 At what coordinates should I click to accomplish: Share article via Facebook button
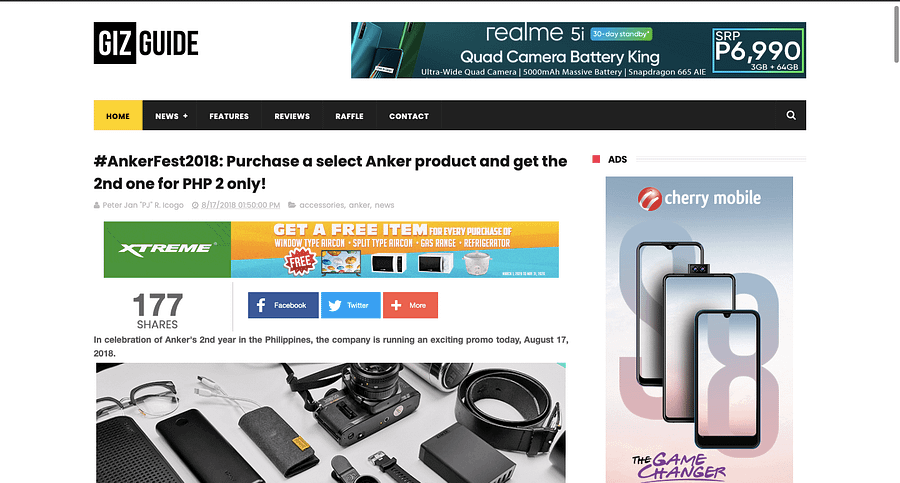(283, 305)
